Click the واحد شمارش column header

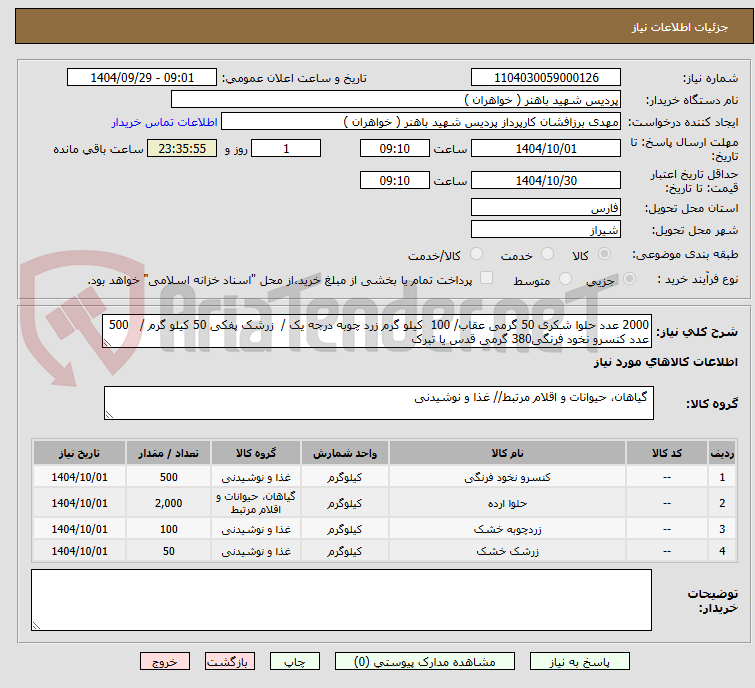pos(345,453)
